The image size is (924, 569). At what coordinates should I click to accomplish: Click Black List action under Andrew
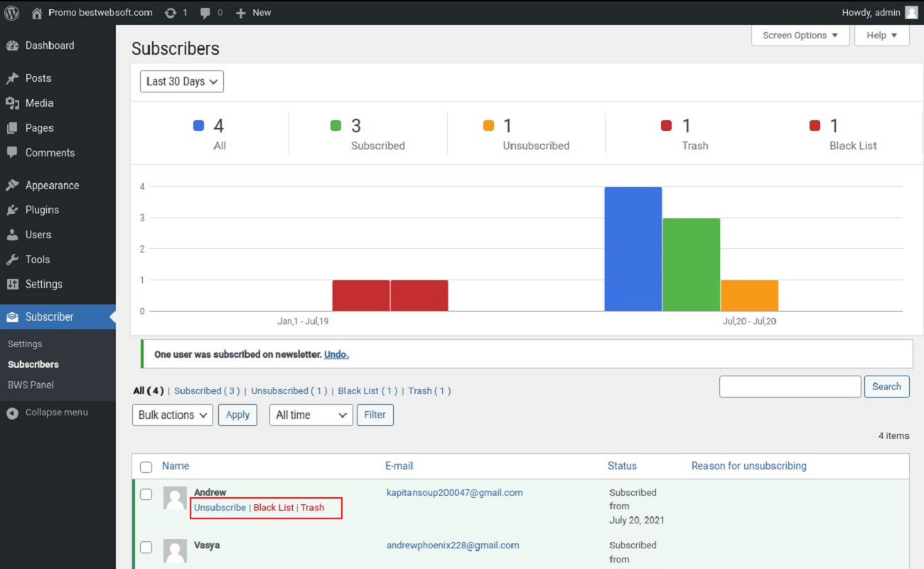click(x=274, y=508)
